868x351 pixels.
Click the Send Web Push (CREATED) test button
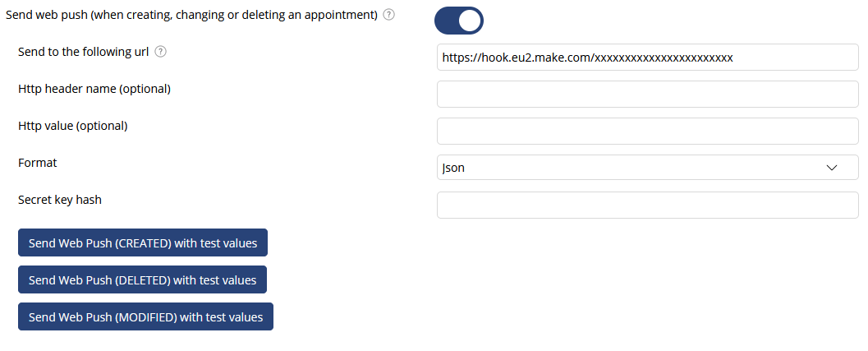pyautogui.click(x=143, y=242)
